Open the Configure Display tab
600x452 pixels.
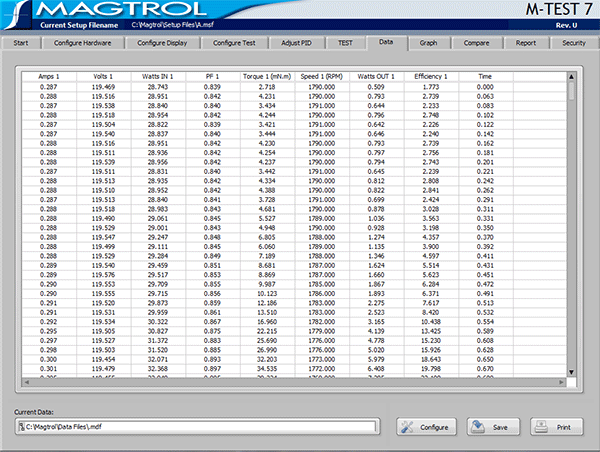tap(162, 43)
